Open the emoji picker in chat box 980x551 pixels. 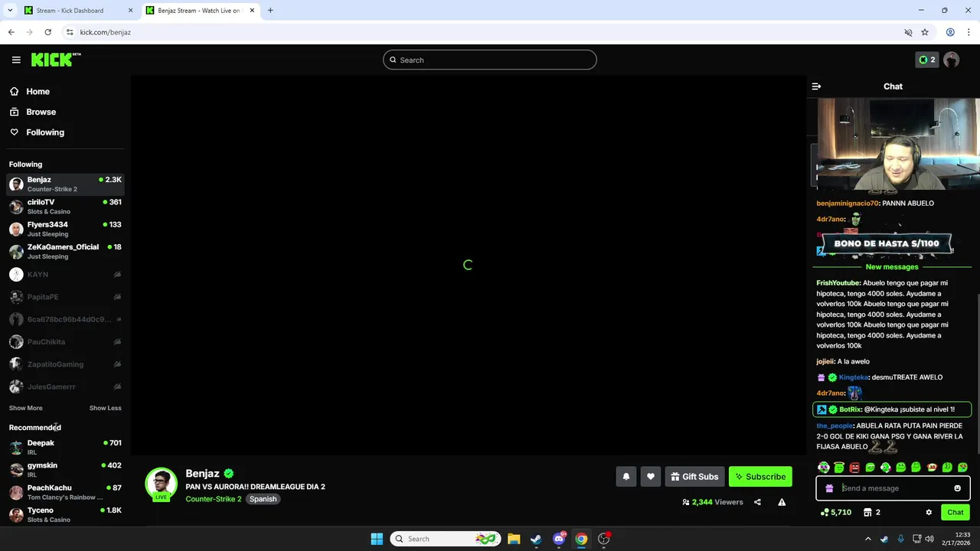[957, 488]
